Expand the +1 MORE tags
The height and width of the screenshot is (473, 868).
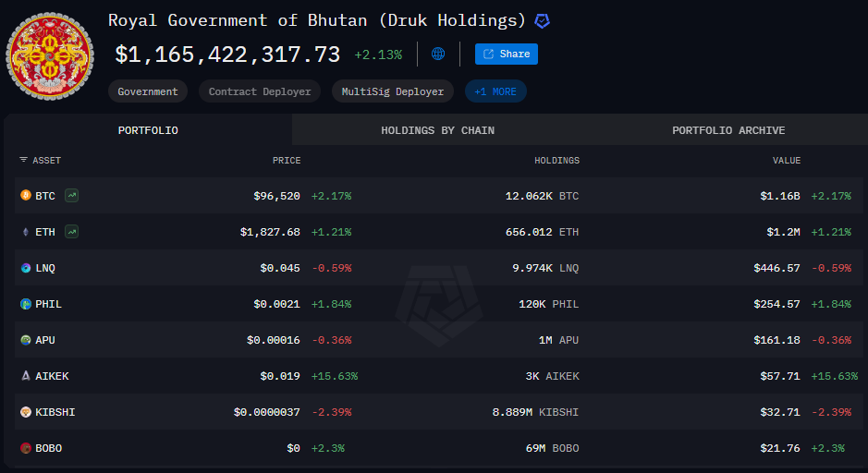coord(495,91)
